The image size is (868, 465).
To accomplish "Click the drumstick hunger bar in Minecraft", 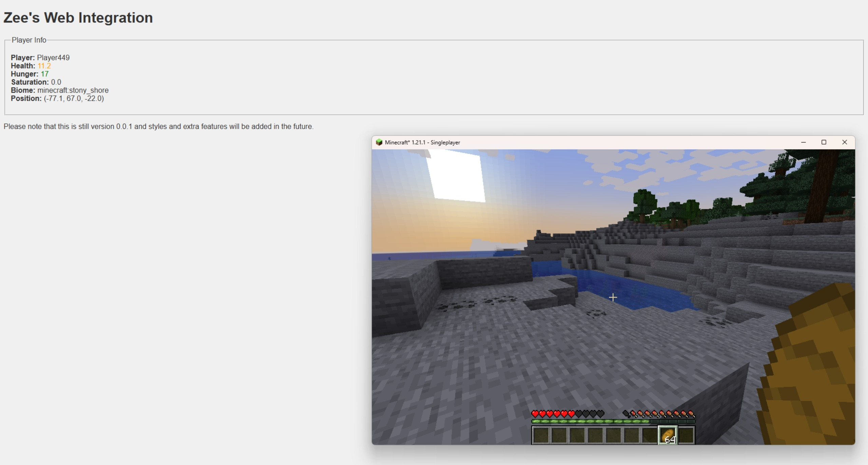I will point(659,414).
